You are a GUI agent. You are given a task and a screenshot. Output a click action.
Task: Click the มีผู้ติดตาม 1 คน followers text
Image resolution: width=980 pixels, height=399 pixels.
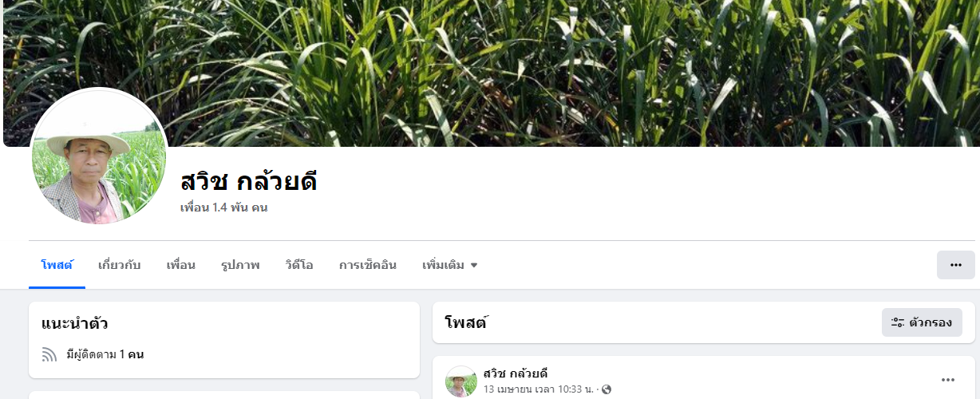click(105, 354)
